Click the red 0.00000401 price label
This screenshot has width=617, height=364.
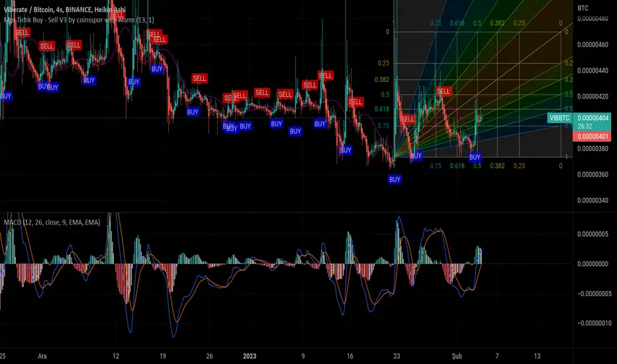pos(593,136)
